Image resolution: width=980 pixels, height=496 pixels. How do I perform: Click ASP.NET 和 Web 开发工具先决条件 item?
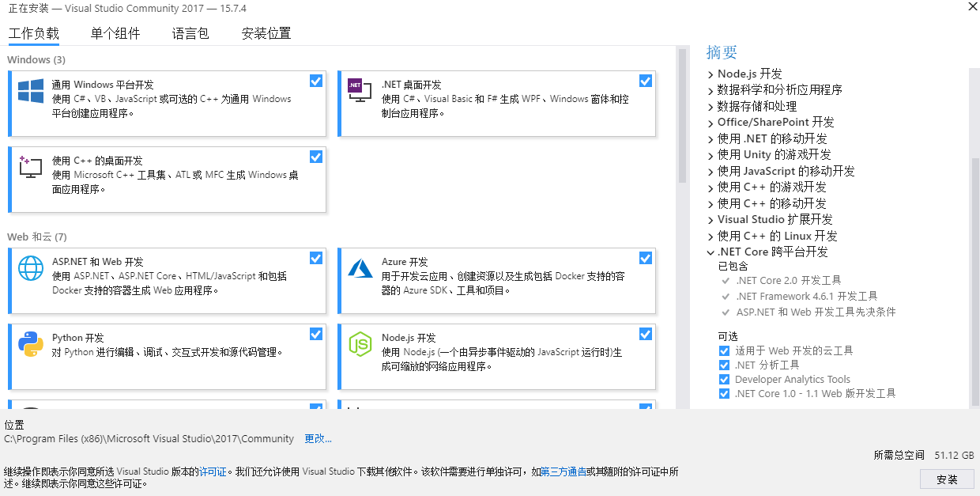pyautogui.click(x=816, y=312)
